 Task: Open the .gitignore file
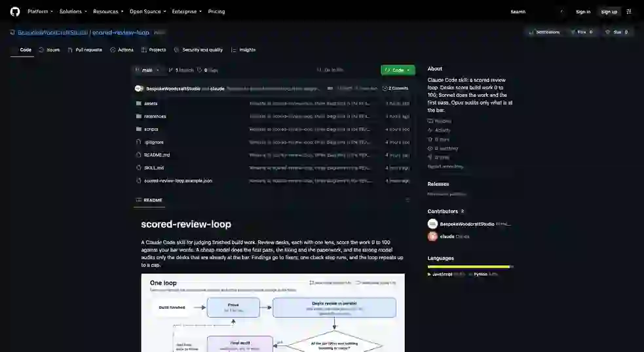pos(154,143)
